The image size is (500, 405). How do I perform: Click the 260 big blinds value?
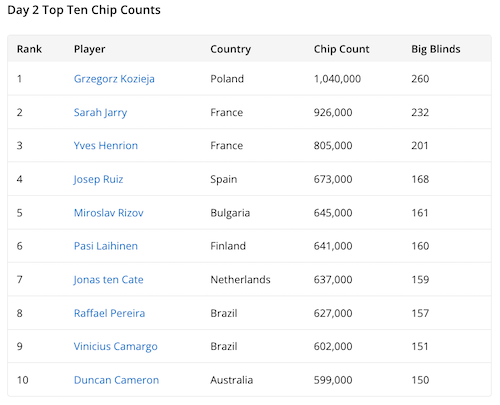coord(420,79)
